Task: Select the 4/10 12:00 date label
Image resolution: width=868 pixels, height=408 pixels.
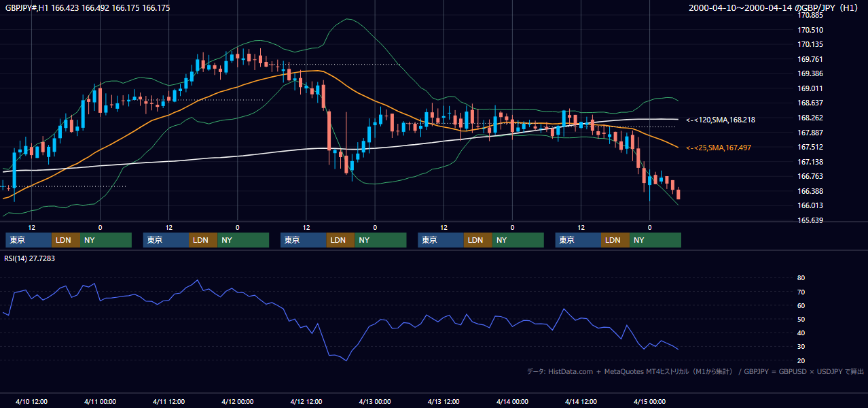Action: [x=31, y=401]
